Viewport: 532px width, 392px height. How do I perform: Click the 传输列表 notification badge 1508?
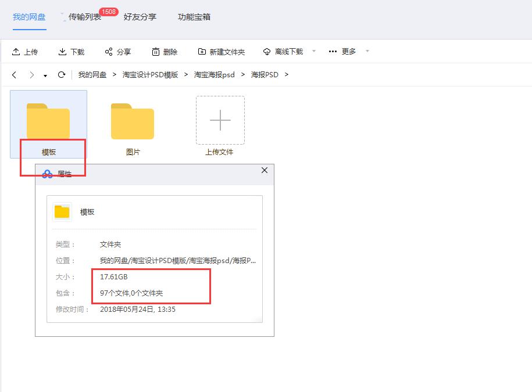pos(109,10)
